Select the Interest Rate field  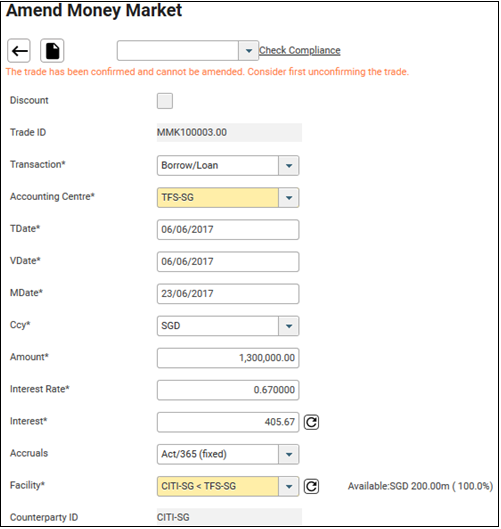(x=228, y=390)
